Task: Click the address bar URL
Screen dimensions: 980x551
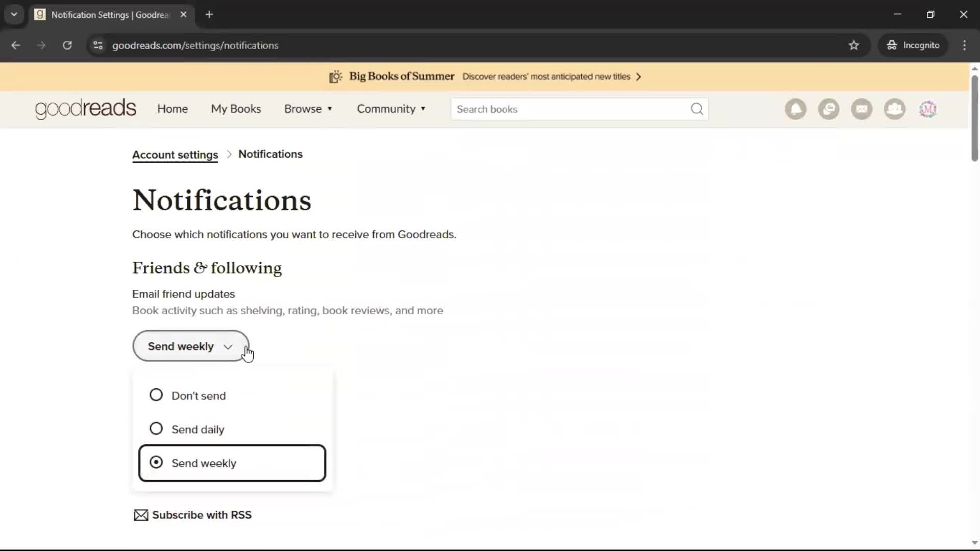Action: click(195, 45)
